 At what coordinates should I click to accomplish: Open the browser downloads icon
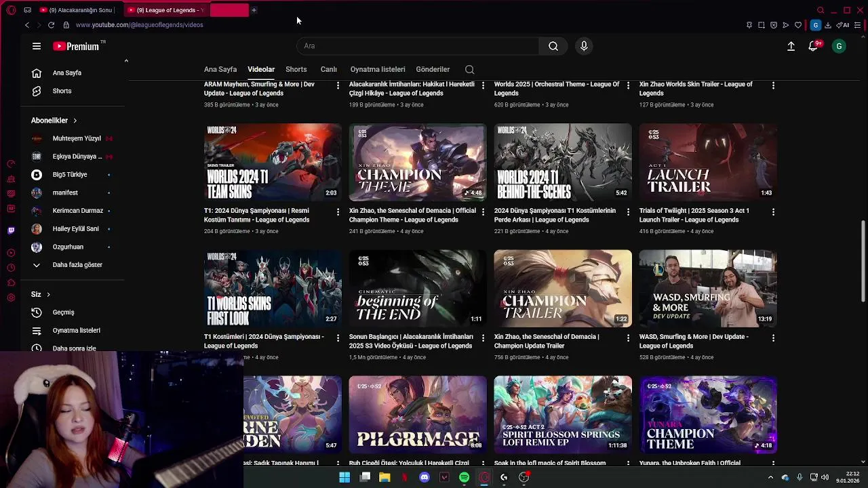point(828,25)
